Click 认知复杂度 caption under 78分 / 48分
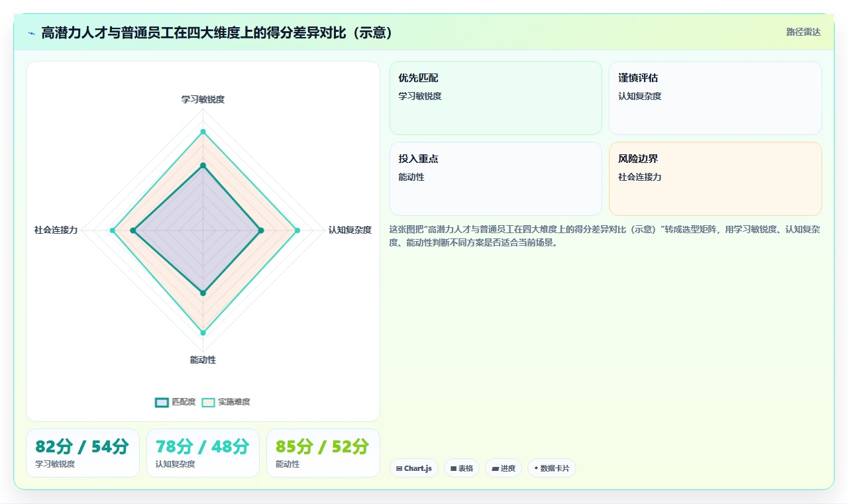 tap(176, 464)
